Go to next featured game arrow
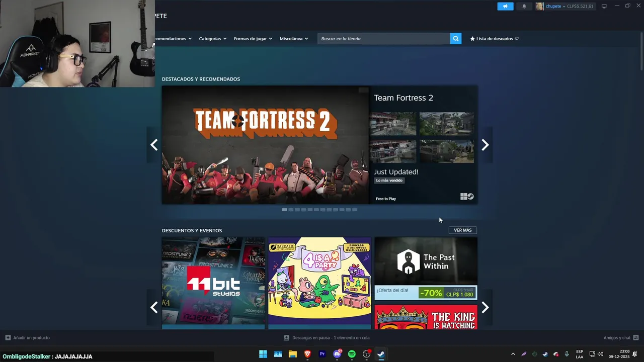 (485, 145)
